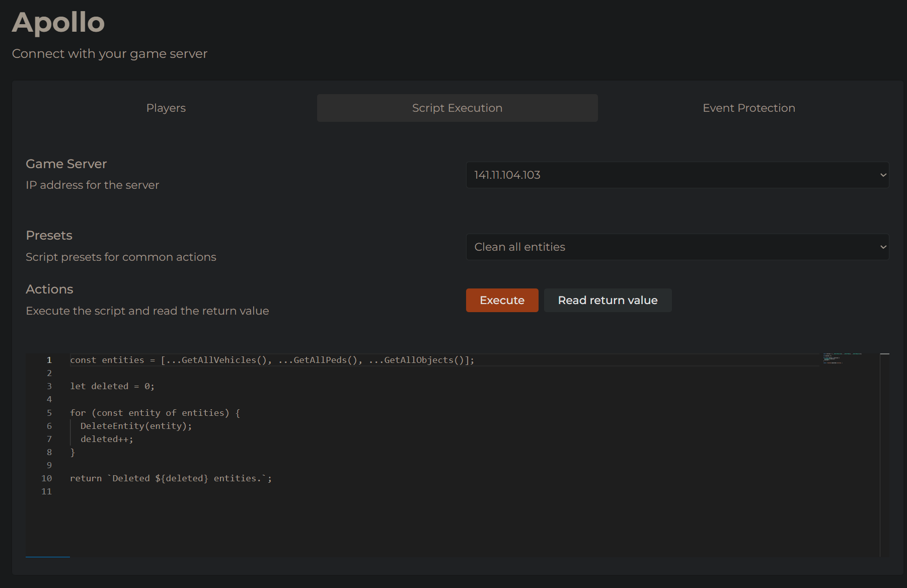907x588 pixels.
Task: Click line number 5 in the gutter
Action: (x=49, y=412)
